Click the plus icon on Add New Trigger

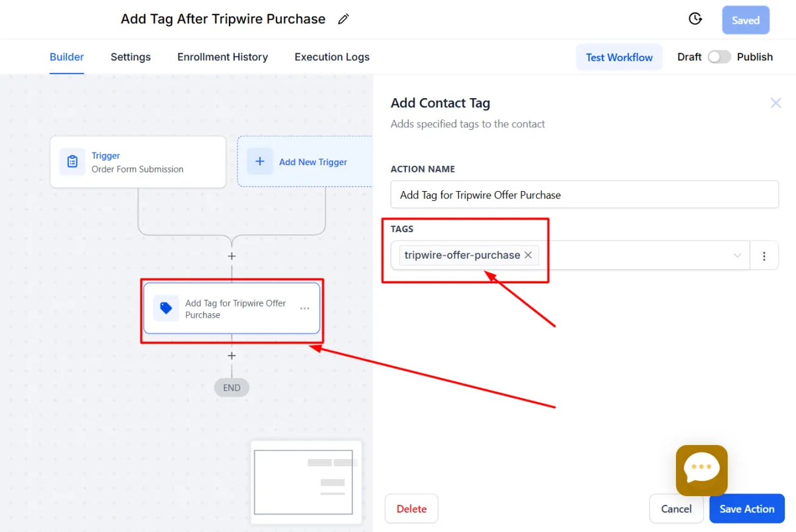pos(260,162)
